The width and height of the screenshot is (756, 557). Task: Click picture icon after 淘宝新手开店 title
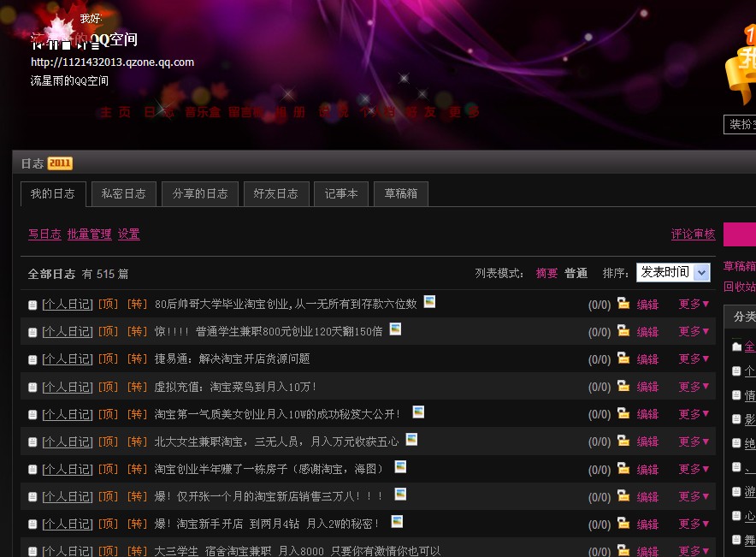397,522
